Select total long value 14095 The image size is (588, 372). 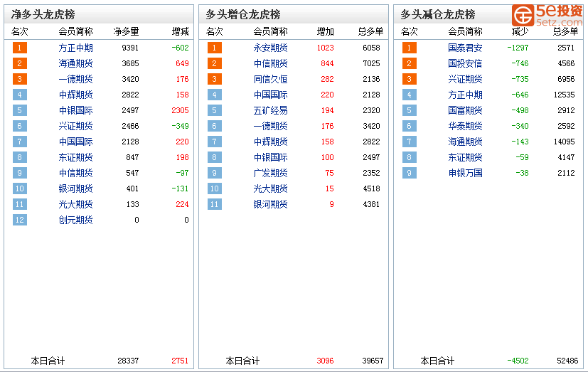564,142
